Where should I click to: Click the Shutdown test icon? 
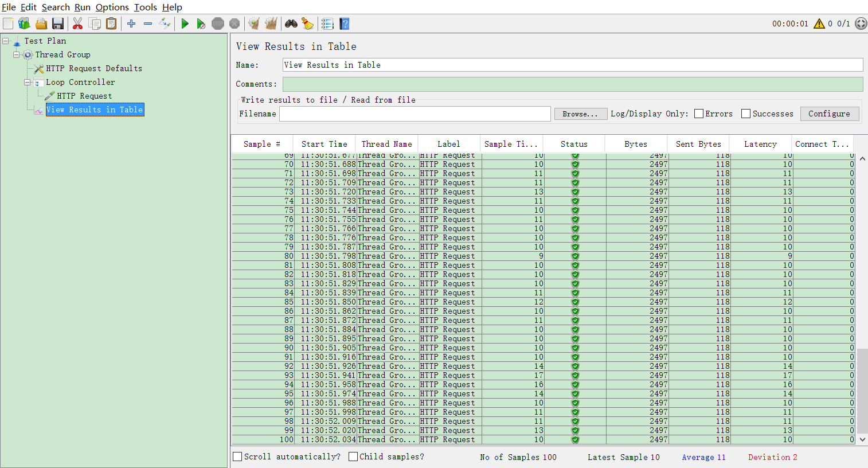(x=234, y=24)
